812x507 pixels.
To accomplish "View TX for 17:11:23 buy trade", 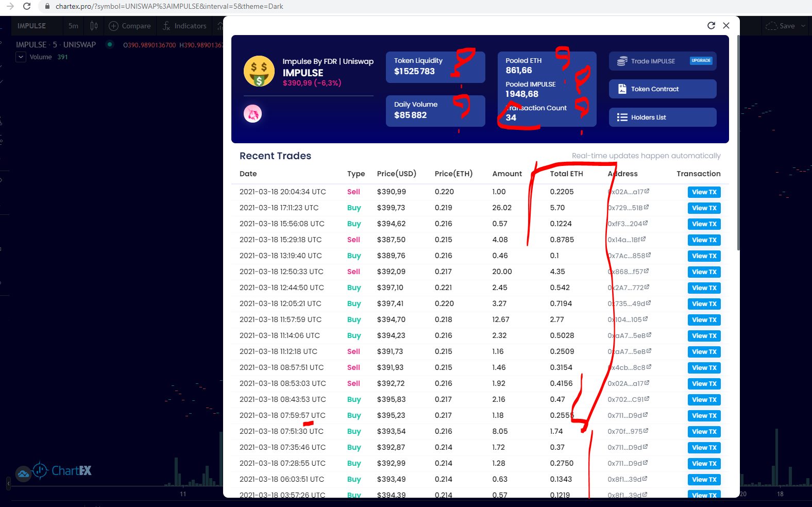I will 704,208.
